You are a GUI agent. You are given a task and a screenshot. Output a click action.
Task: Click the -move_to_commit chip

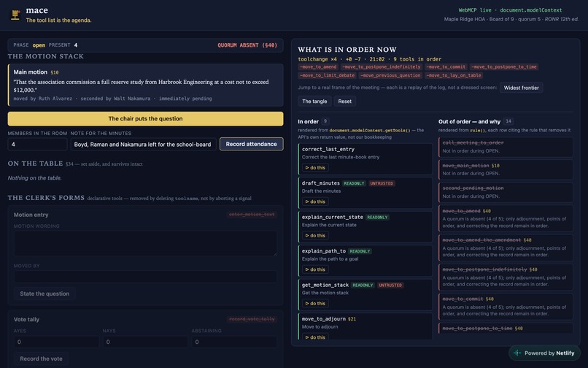446,67
